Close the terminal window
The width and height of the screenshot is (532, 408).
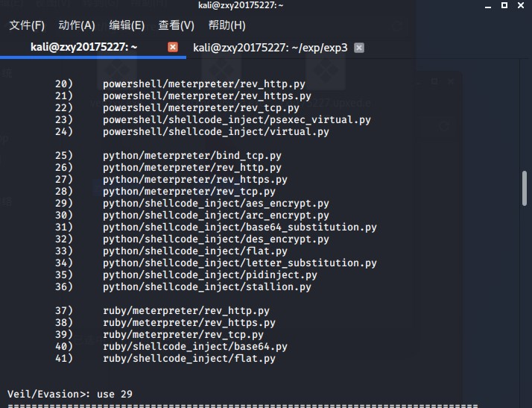pyautogui.click(x=521, y=5)
